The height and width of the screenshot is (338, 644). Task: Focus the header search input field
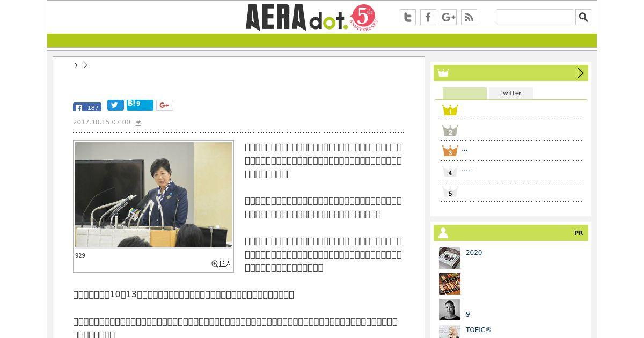pos(535,17)
